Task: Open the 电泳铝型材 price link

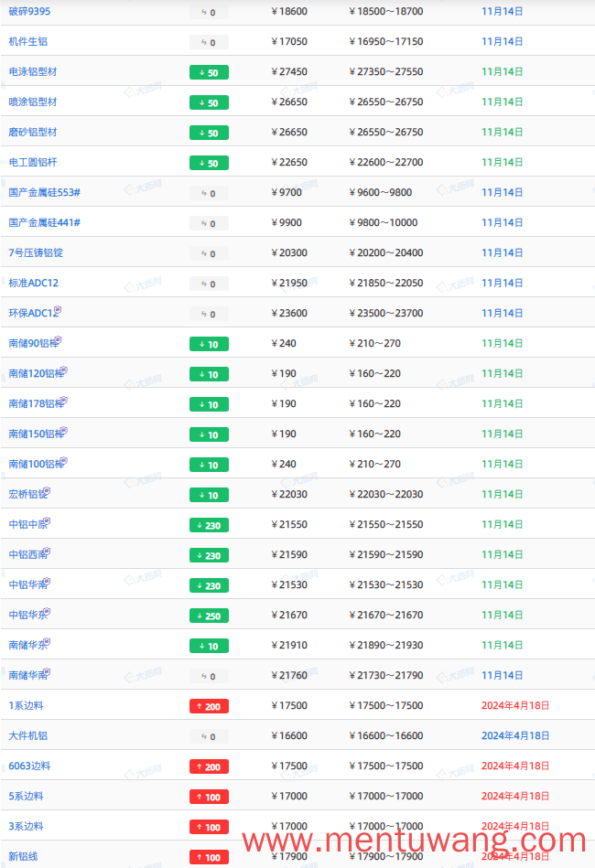Action: click(33, 71)
